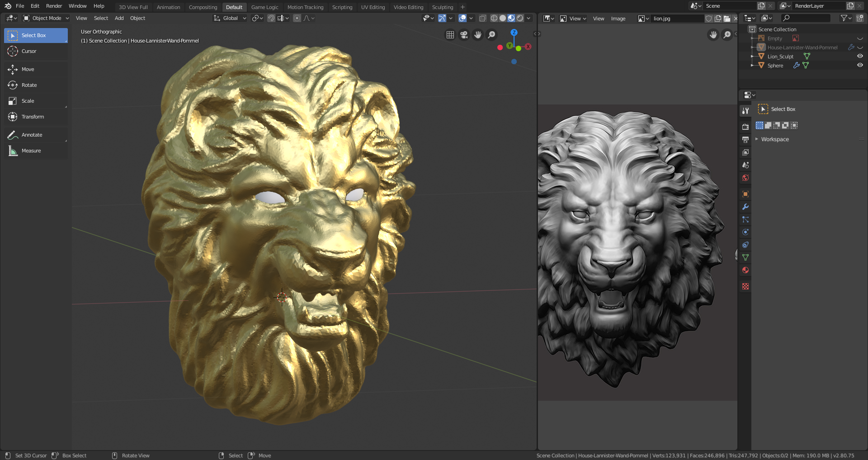
Task: Choose the Scale tool
Action: [x=36, y=101]
